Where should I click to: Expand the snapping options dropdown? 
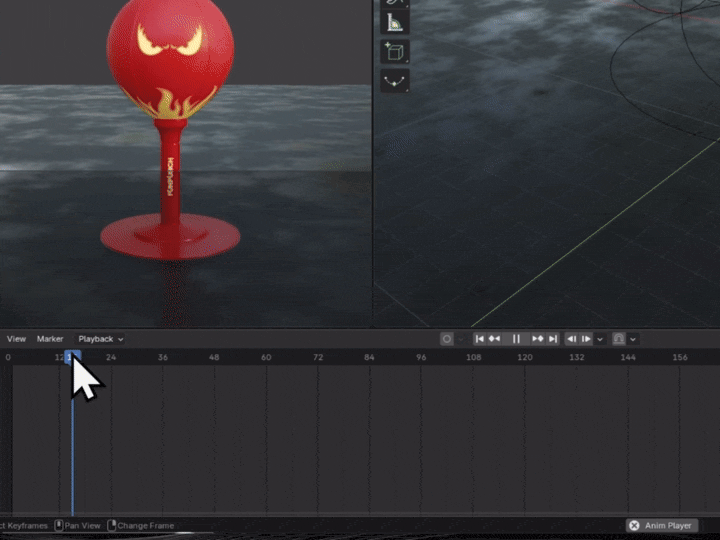point(633,339)
